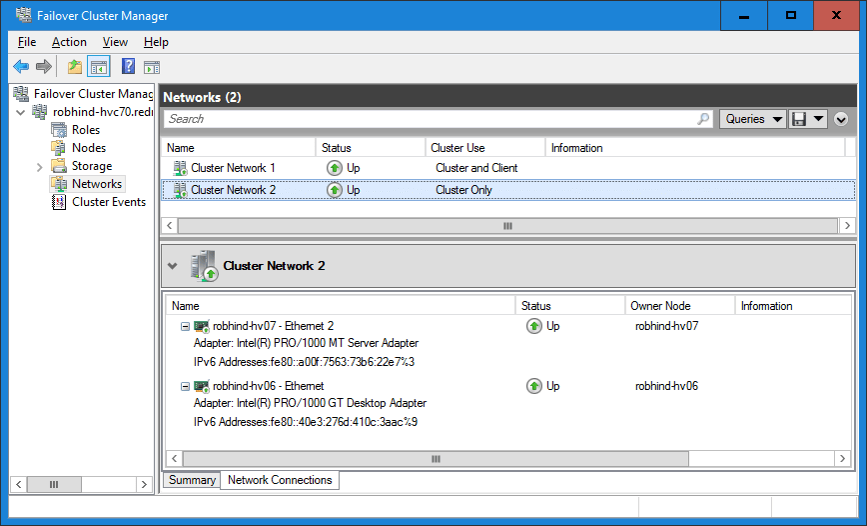Viewport: 867px width, 526px height.
Task: Click the Cluster Only cell
Action: point(464,190)
